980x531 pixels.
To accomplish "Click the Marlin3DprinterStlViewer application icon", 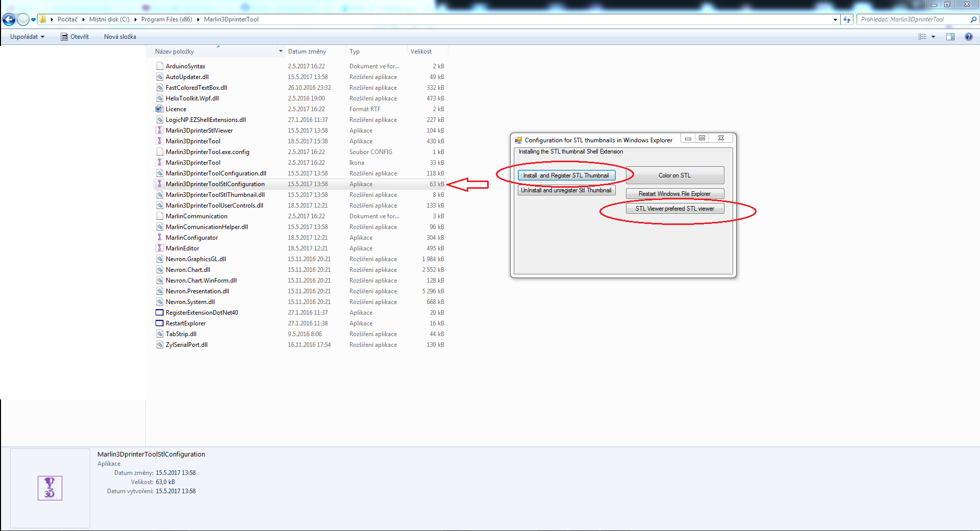I will click(160, 131).
